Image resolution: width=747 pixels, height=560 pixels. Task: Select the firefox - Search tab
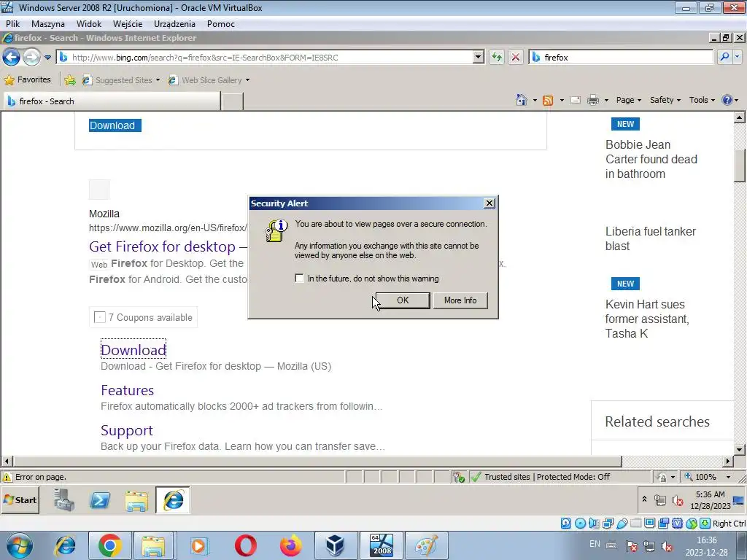[x=112, y=101]
